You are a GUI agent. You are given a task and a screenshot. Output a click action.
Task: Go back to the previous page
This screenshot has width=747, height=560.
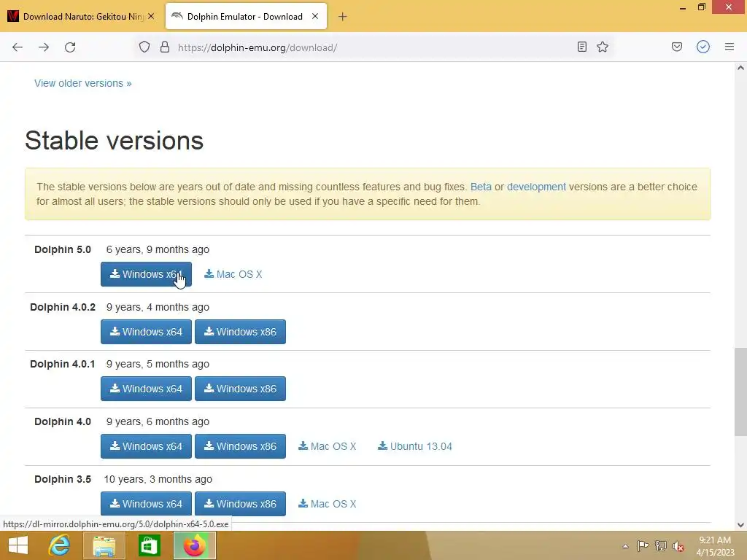click(x=18, y=47)
